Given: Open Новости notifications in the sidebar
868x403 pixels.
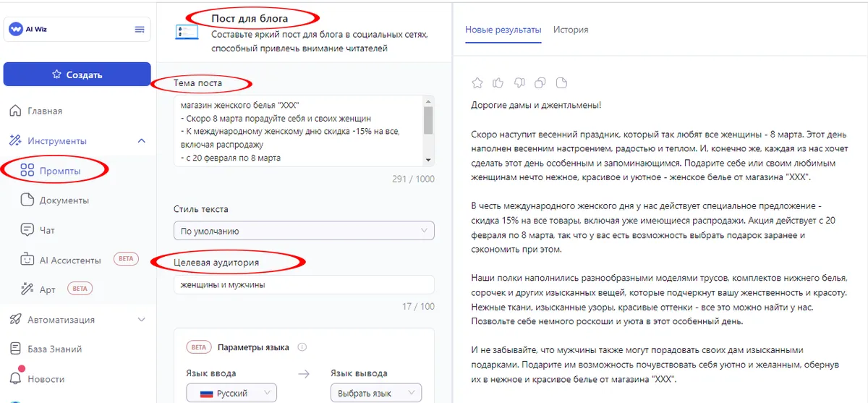Looking at the screenshot, I should tap(46, 379).
